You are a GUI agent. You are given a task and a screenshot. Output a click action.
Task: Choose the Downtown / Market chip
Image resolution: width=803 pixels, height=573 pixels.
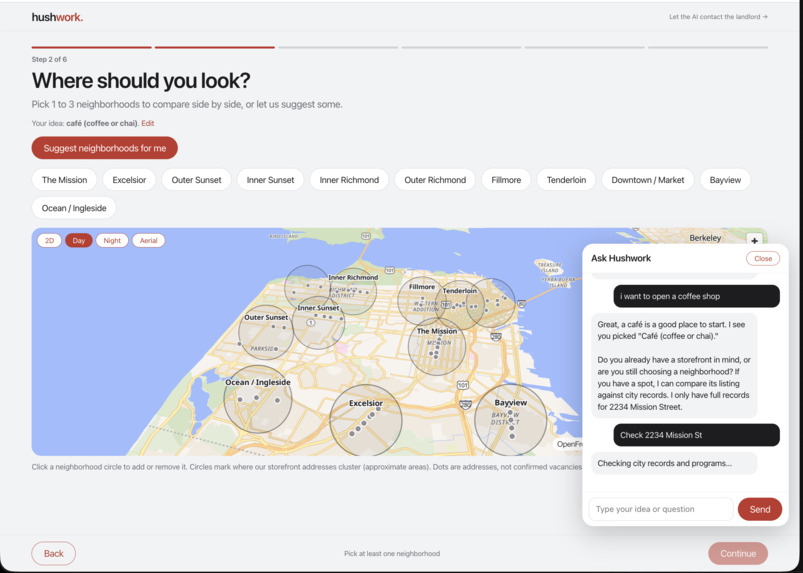click(648, 180)
